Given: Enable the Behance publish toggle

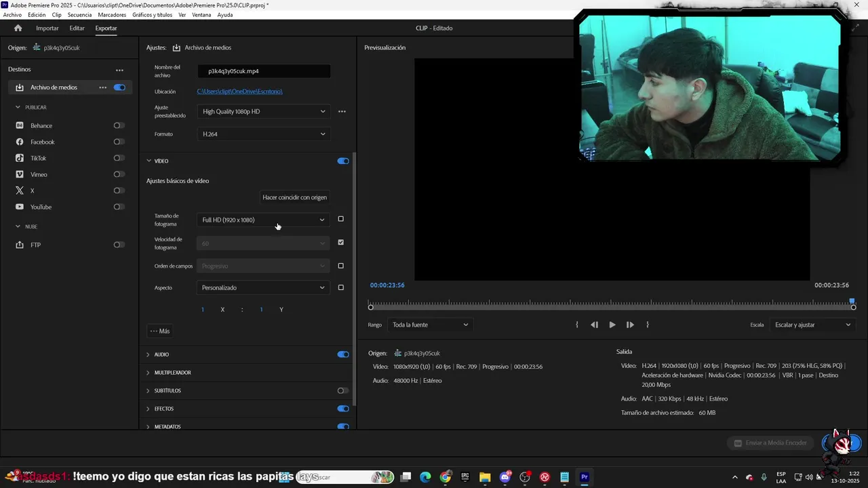Looking at the screenshot, I should coord(119,125).
